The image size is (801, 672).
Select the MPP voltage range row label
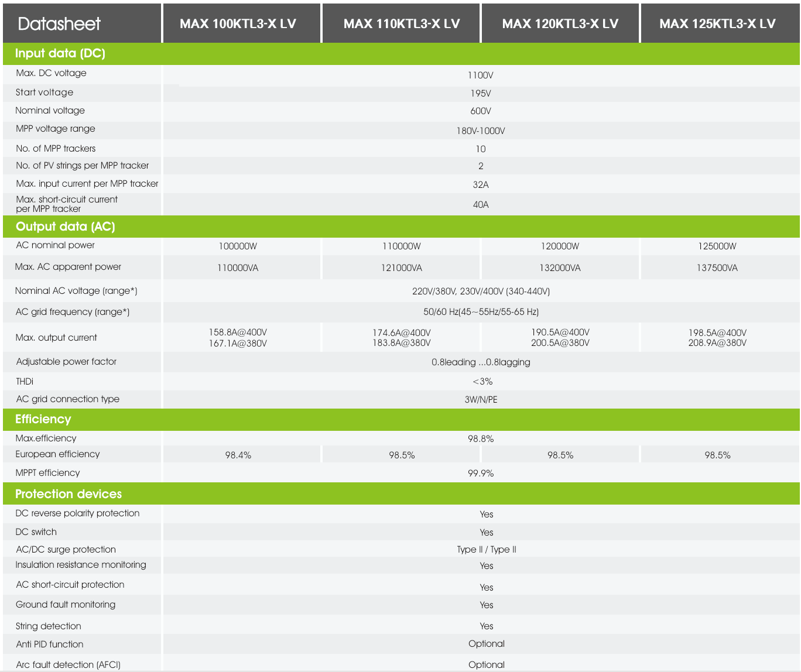[x=56, y=129]
